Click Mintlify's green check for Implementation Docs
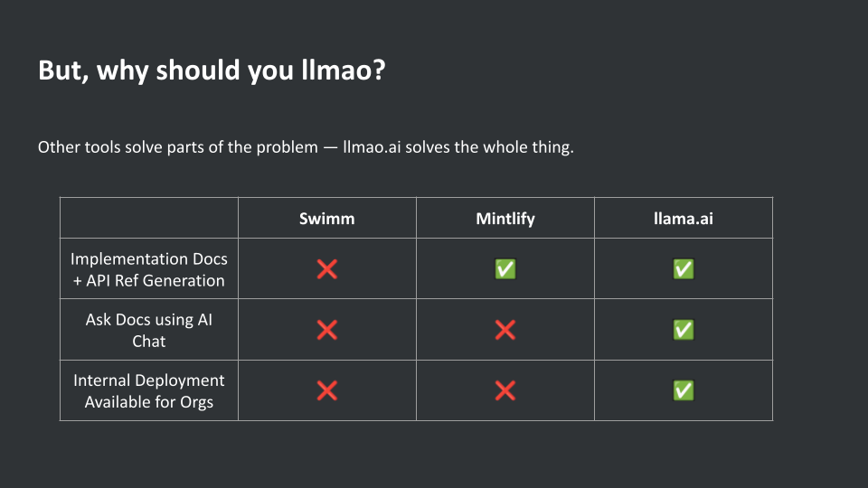Screen dimensions: 868x488 (x=505, y=269)
